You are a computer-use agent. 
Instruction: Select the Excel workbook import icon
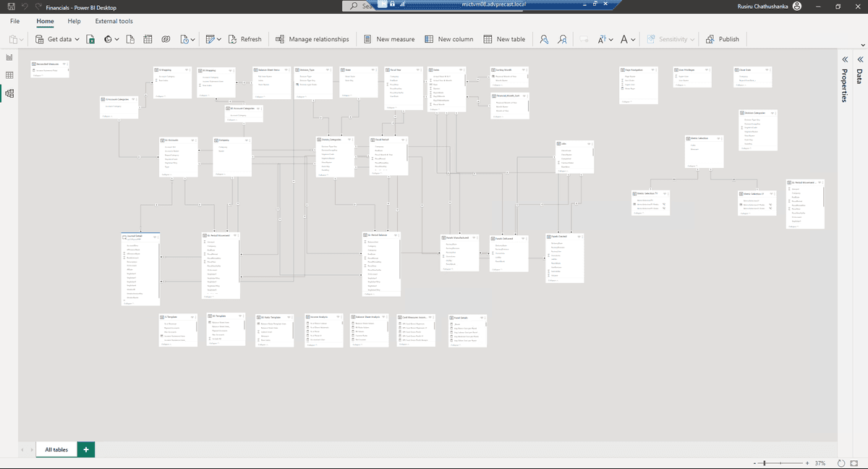91,38
